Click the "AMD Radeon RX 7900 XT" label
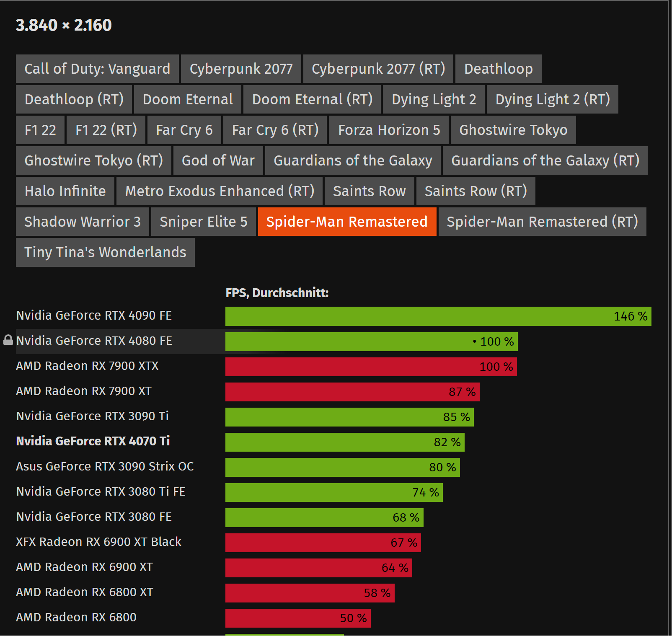Viewport: 672px width, 636px height. coord(84,391)
